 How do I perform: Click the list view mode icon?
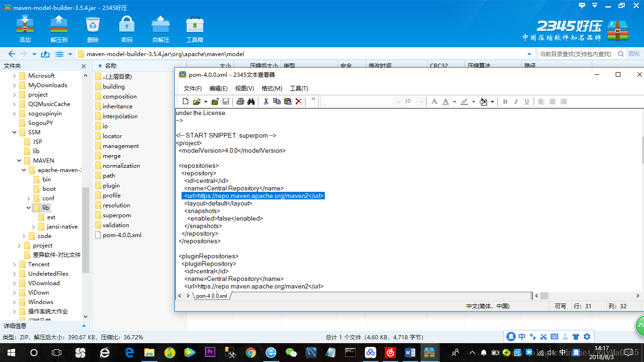(x=59, y=54)
